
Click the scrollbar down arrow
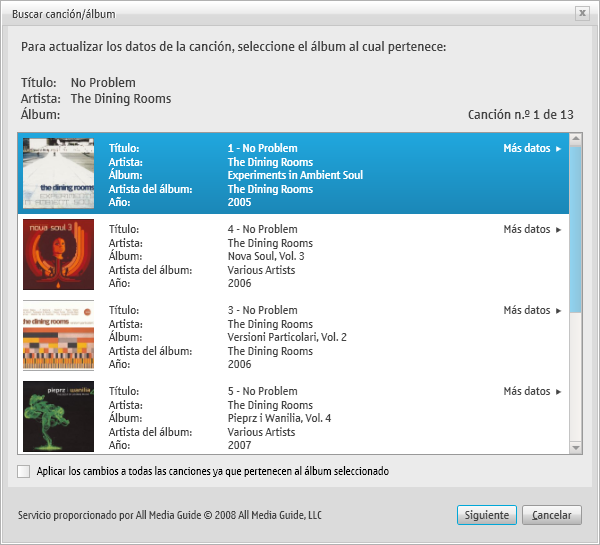(576, 447)
